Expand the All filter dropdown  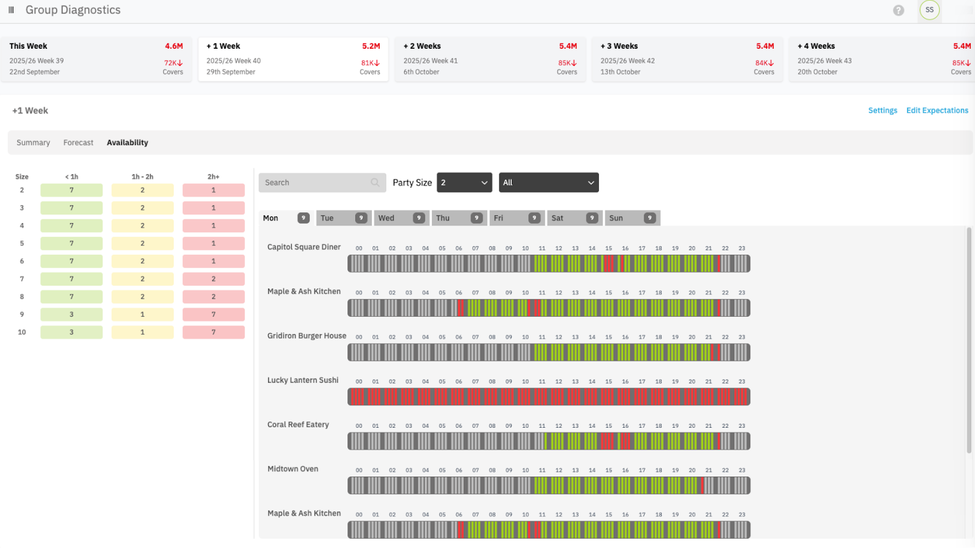tap(548, 183)
